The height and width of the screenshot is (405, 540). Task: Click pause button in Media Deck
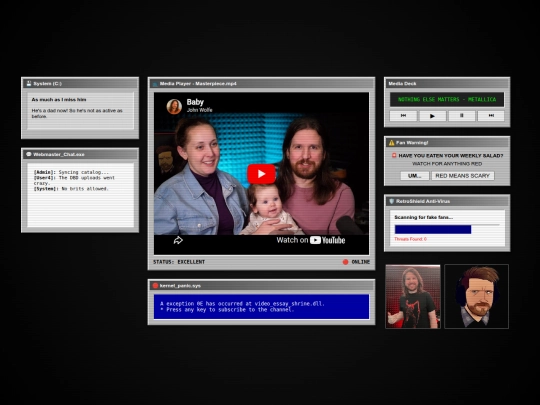click(462, 116)
